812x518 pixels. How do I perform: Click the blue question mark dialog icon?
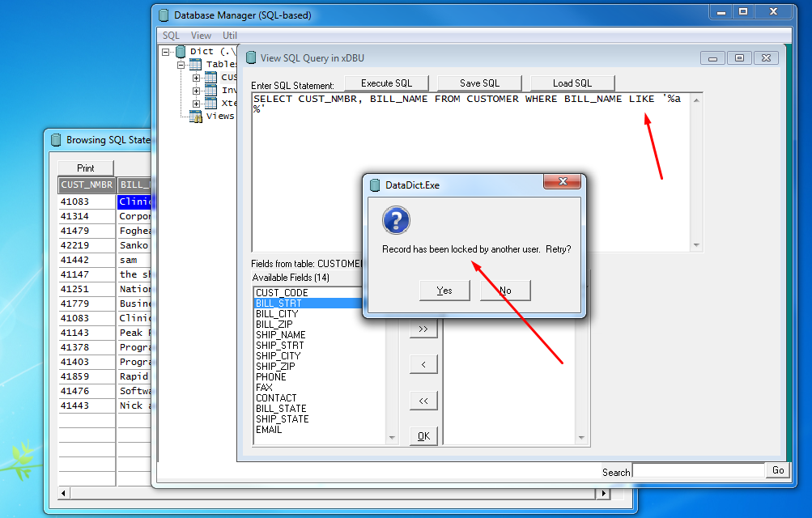[x=396, y=220]
